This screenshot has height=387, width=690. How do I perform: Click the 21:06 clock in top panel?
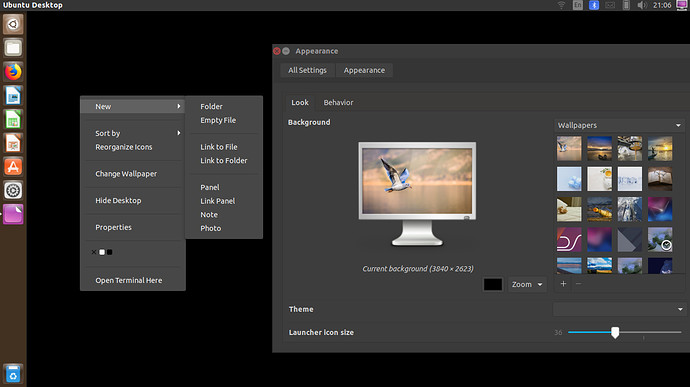coord(662,5)
